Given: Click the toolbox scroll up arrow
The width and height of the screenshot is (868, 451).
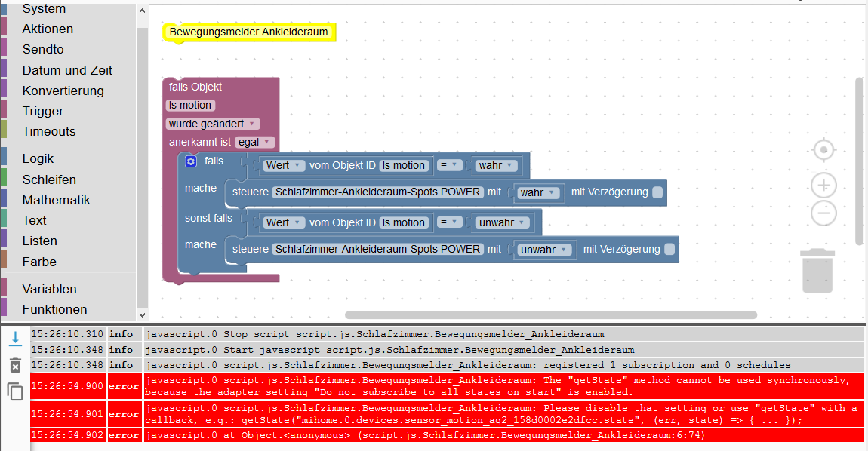Looking at the screenshot, I should pos(142,11).
